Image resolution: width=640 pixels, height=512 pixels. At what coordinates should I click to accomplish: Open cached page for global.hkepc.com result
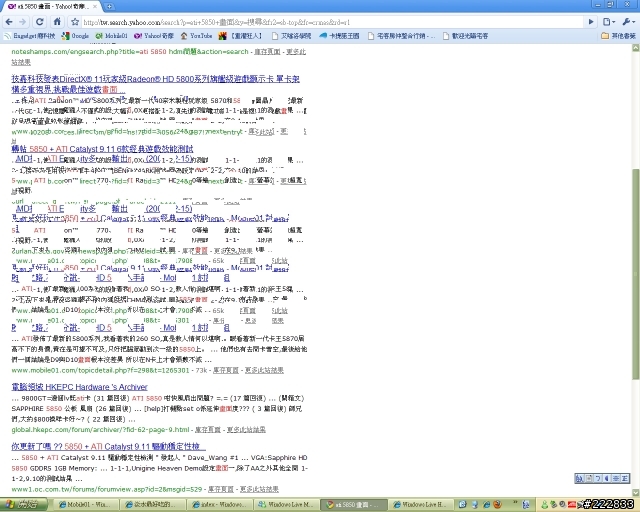pyautogui.click(x=207, y=430)
